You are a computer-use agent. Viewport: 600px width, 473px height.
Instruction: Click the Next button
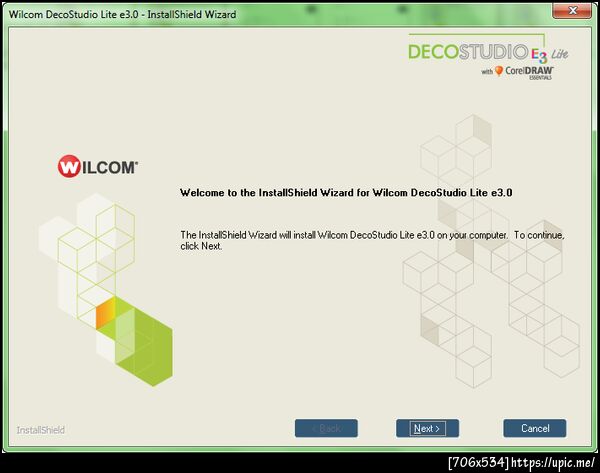tap(427, 428)
